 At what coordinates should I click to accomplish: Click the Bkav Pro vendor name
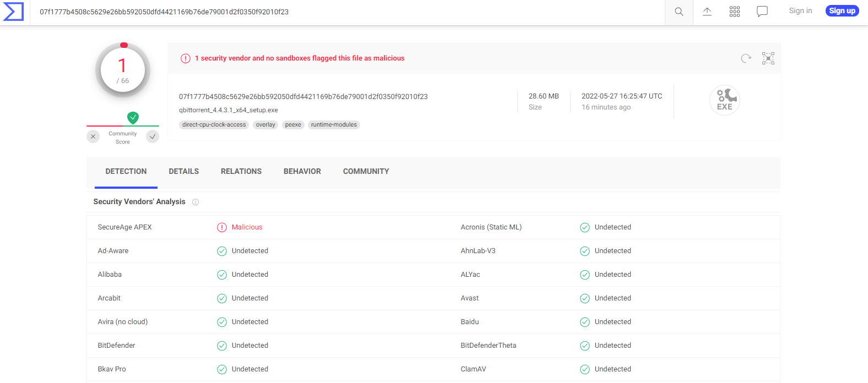coord(112,369)
